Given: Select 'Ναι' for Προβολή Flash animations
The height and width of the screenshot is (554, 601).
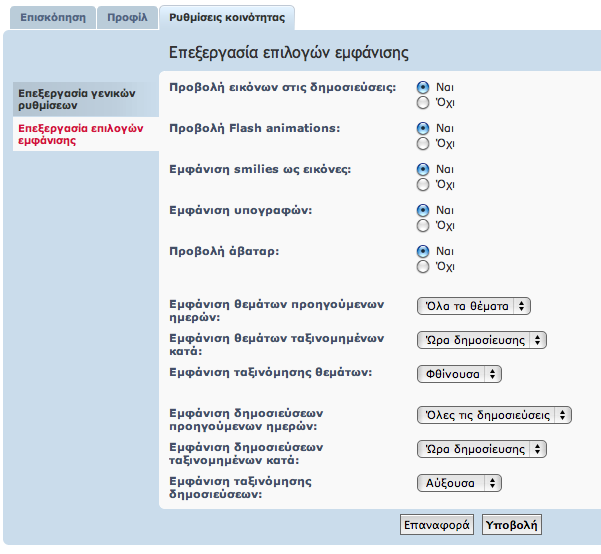Looking at the screenshot, I should [423, 128].
